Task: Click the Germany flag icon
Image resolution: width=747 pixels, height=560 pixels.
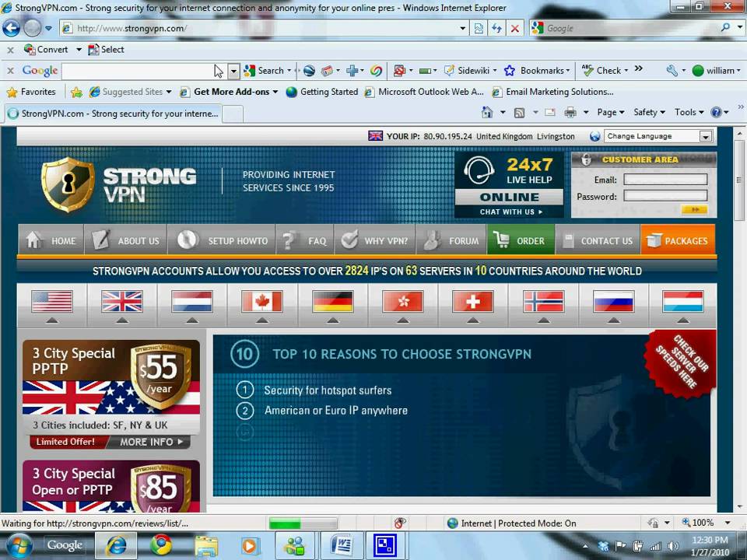Action: click(x=333, y=302)
